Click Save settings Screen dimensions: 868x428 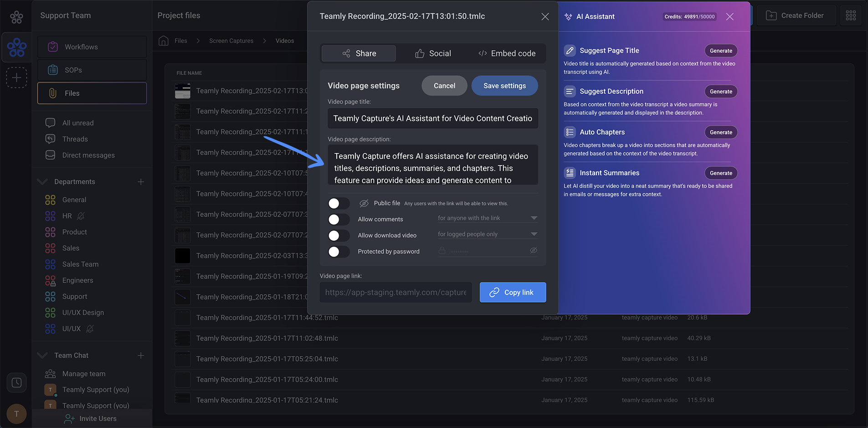point(504,86)
